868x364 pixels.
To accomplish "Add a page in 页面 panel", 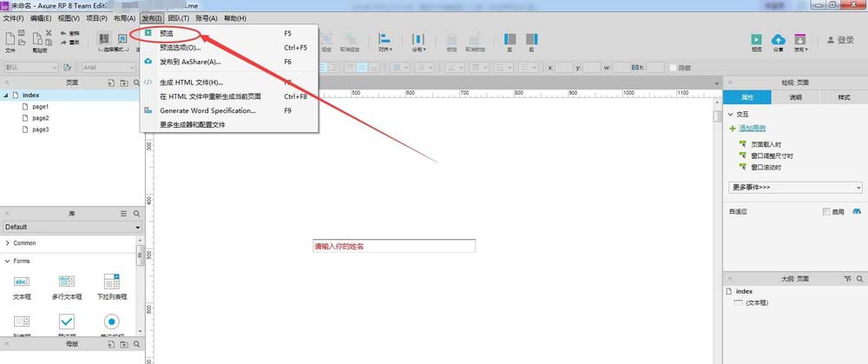I will click(111, 83).
